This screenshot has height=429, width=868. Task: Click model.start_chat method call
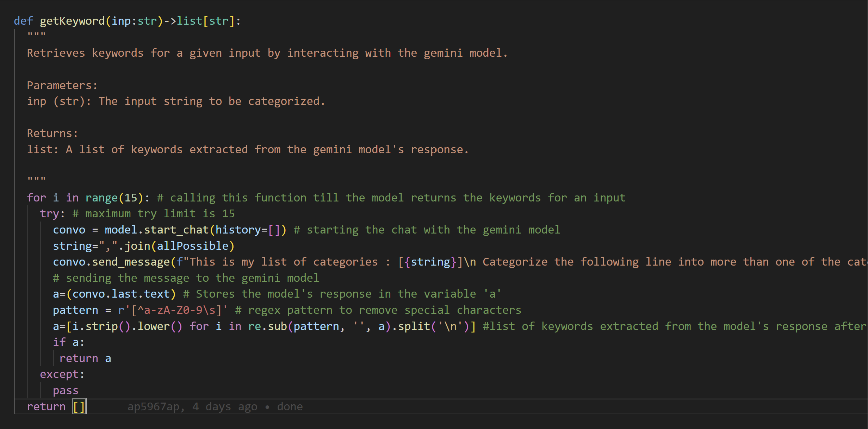157,230
